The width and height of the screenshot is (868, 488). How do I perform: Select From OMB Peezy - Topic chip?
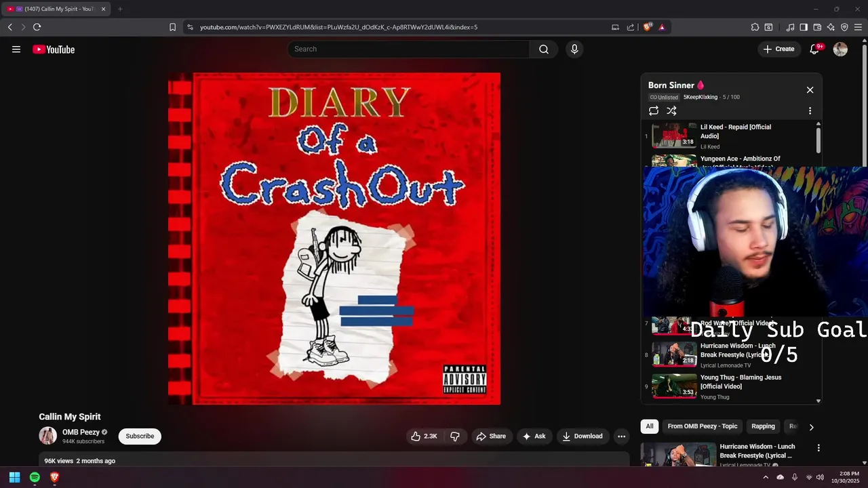coord(702,426)
